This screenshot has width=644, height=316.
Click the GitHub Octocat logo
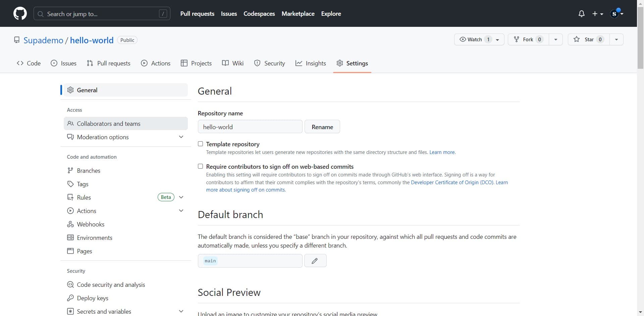point(20,14)
